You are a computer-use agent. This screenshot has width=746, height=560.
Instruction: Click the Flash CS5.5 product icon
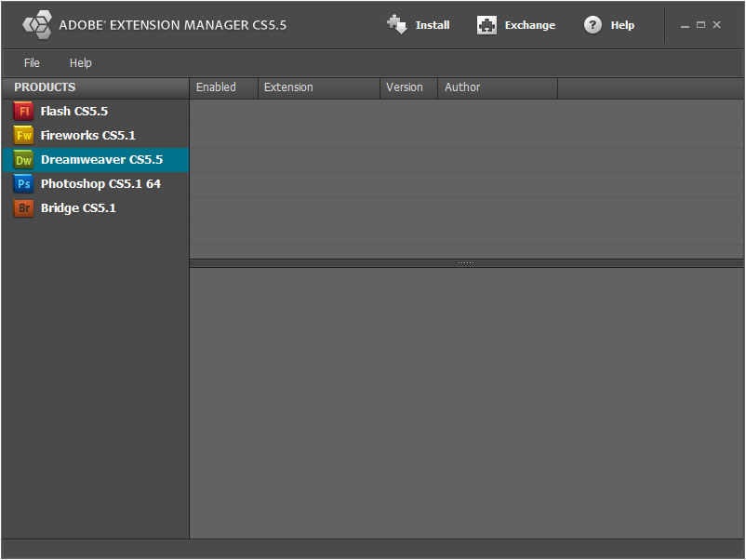point(22,111)
